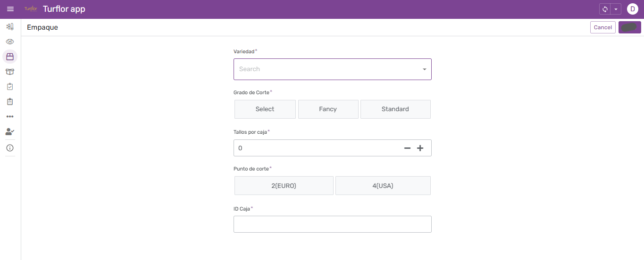
Task: Open the hamburger navigation menu
Action: click(10, 9)
